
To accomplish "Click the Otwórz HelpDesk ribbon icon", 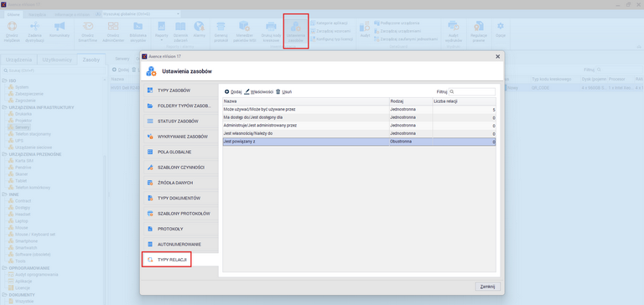I will point(12,32).
